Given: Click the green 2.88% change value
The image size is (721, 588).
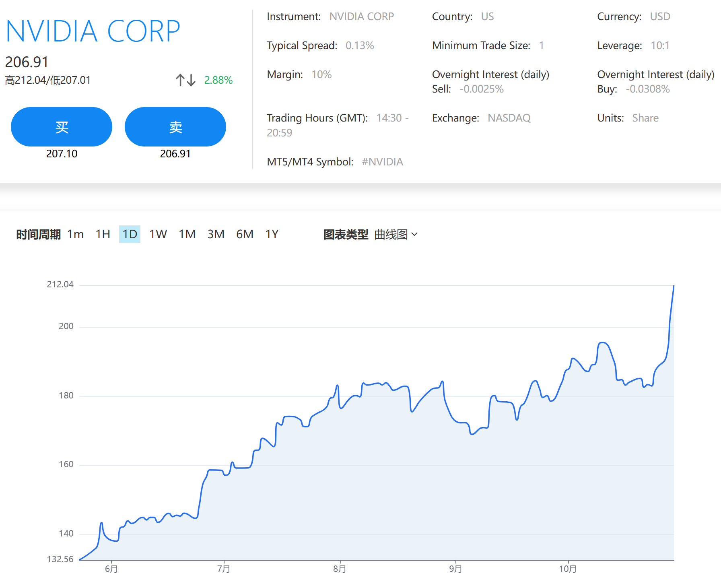Looking at the screenshot, I should [218, 80].
